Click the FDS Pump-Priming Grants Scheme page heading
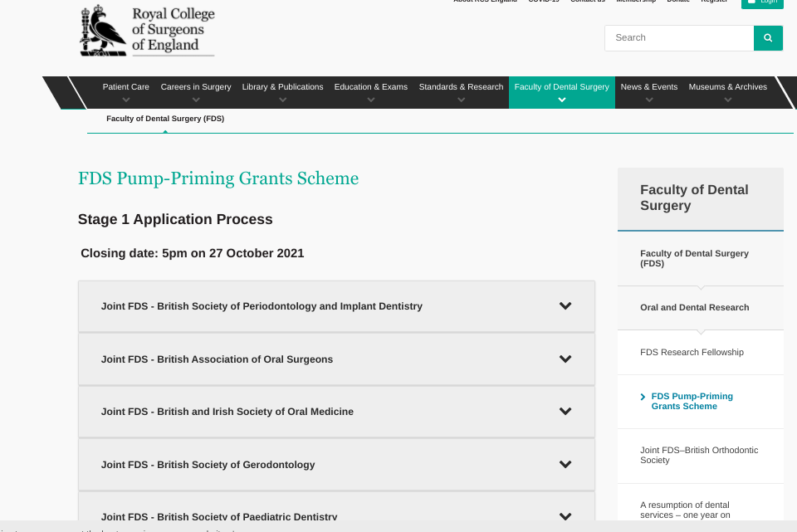The image size is (797, 532). point(218,178)
